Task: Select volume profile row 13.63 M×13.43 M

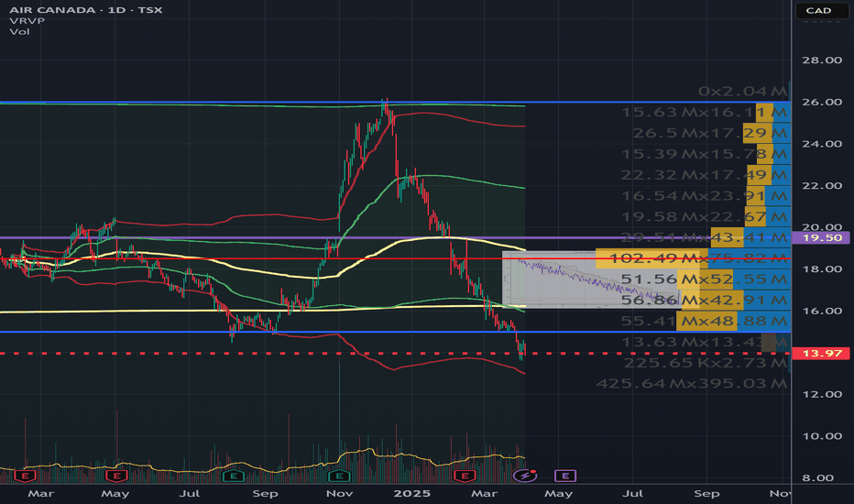Action: coord(705,342)
